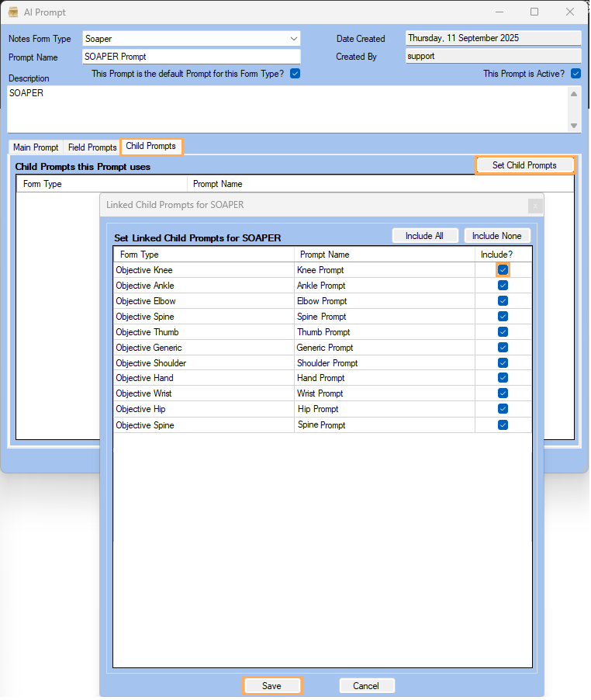
Task: Switch to the Main Prompt tab
Action: point(36,147)
